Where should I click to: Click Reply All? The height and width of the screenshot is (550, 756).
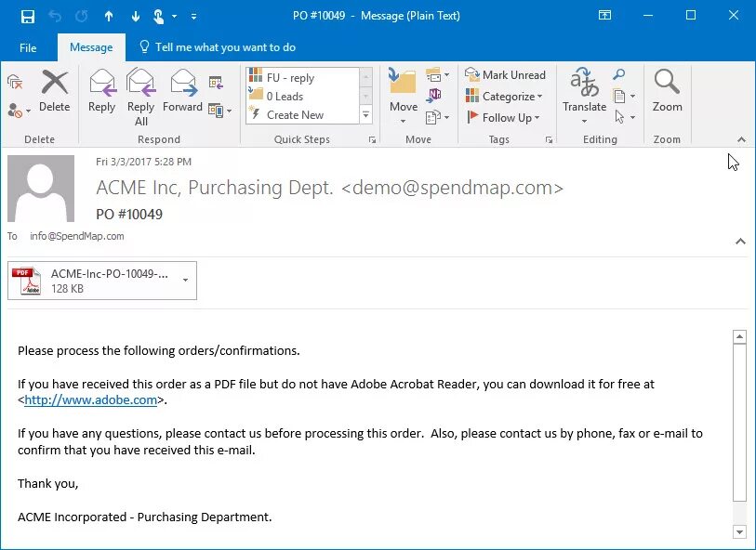click(140, 97)
